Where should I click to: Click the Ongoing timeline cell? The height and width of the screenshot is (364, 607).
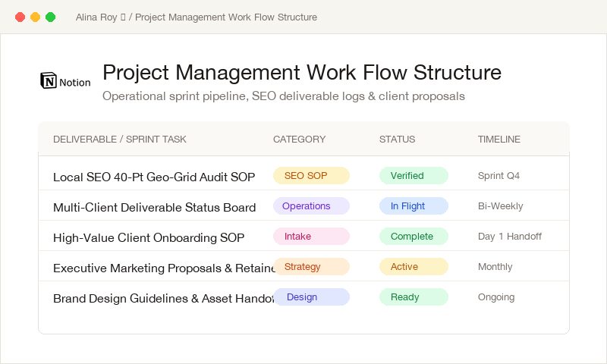point(496,297)
